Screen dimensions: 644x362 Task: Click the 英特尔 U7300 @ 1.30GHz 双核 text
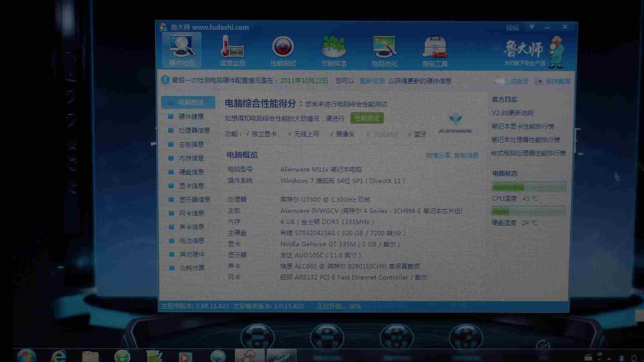tap(325, 200)
